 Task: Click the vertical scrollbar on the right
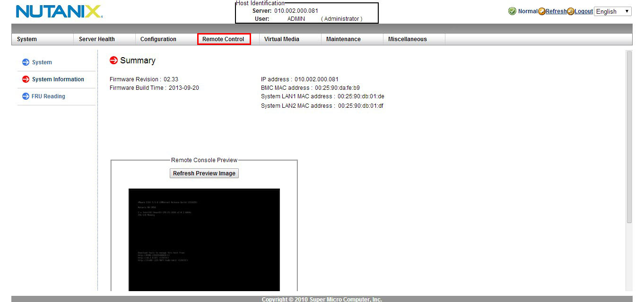(629, 137)
